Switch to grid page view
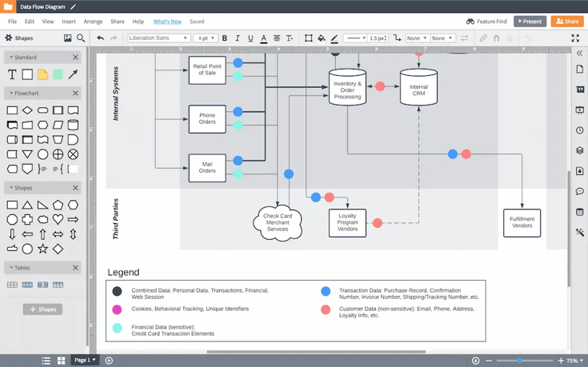 (61, 361)
